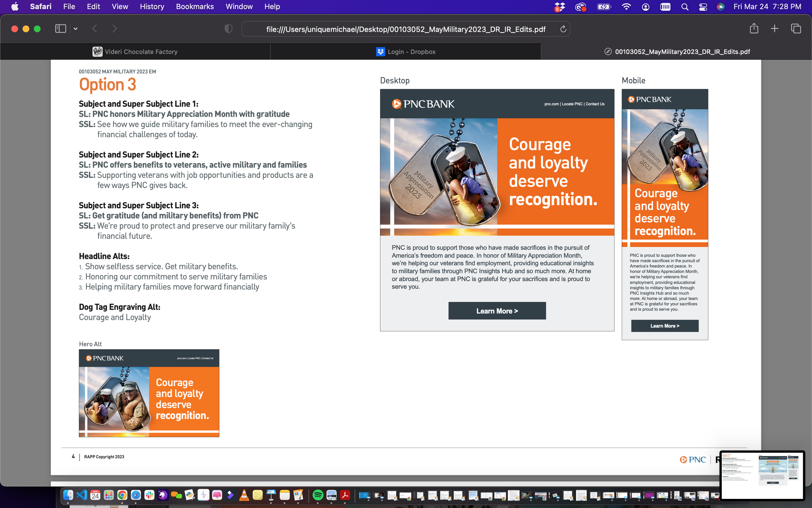812x508 pixels.
Task: Open Preview from the Dock
Action: click(x=331, y=495)
